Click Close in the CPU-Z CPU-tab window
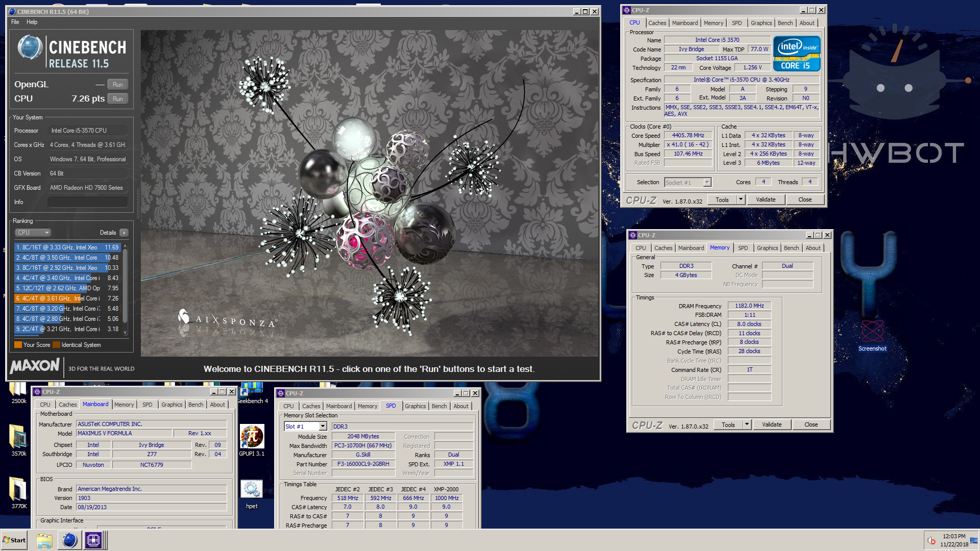Viewport: 980px width, 551px height. [805, 199]
